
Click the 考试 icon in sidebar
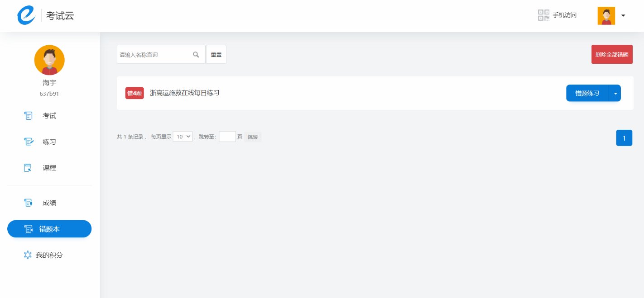click(x=28, y=116)
